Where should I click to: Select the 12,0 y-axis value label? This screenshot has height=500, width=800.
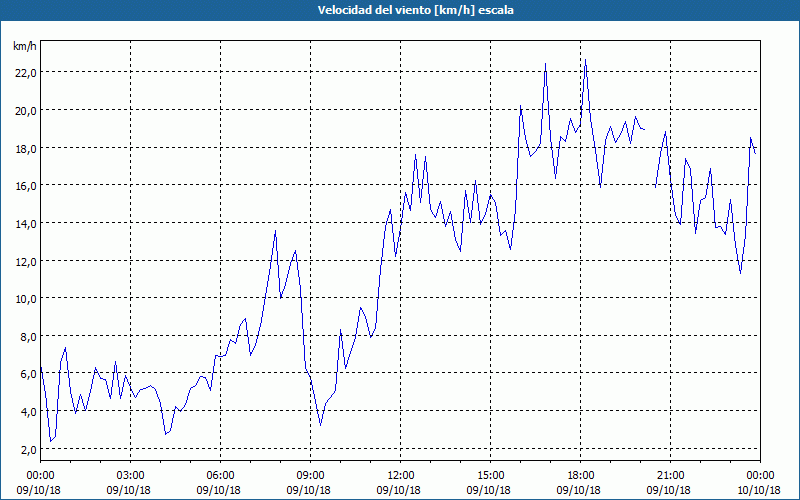26,261
